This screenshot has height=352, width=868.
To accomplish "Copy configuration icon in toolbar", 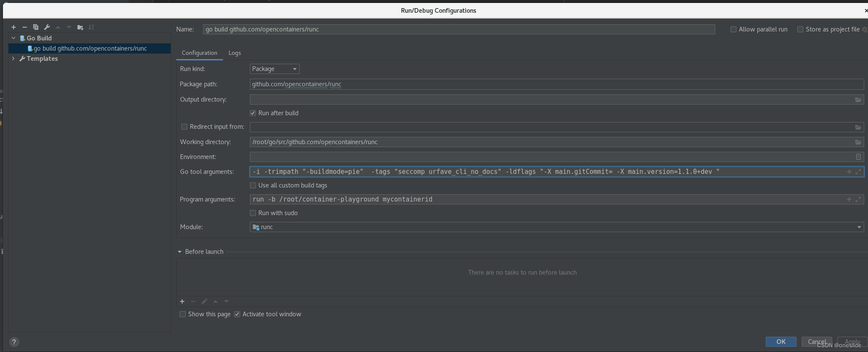I will click(x=36, y=27).
